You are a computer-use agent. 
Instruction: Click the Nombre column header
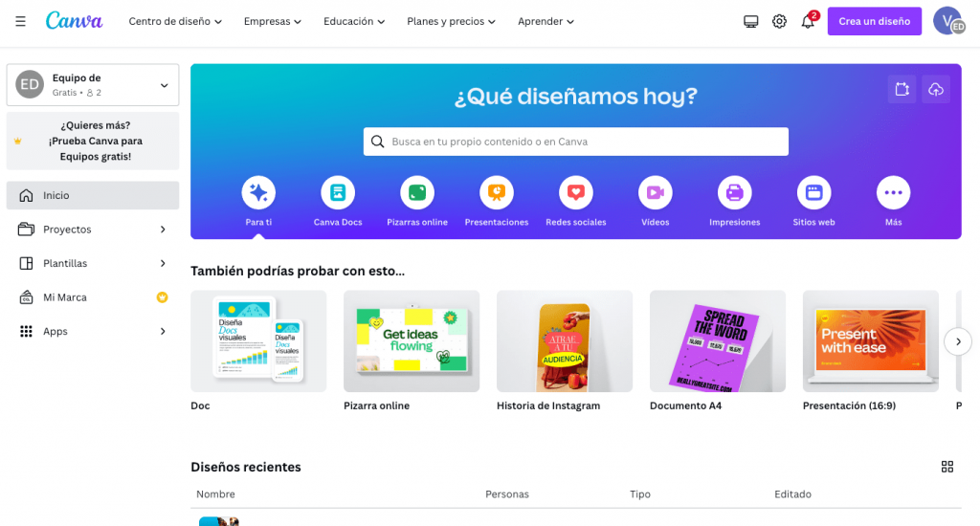coord(215,494)
